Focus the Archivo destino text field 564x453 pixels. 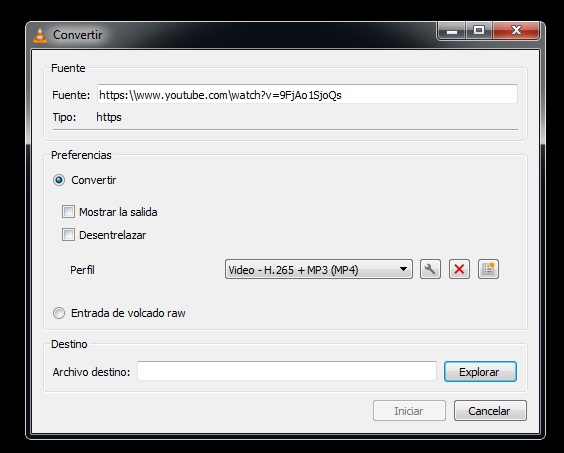click(x=287, y=371)
